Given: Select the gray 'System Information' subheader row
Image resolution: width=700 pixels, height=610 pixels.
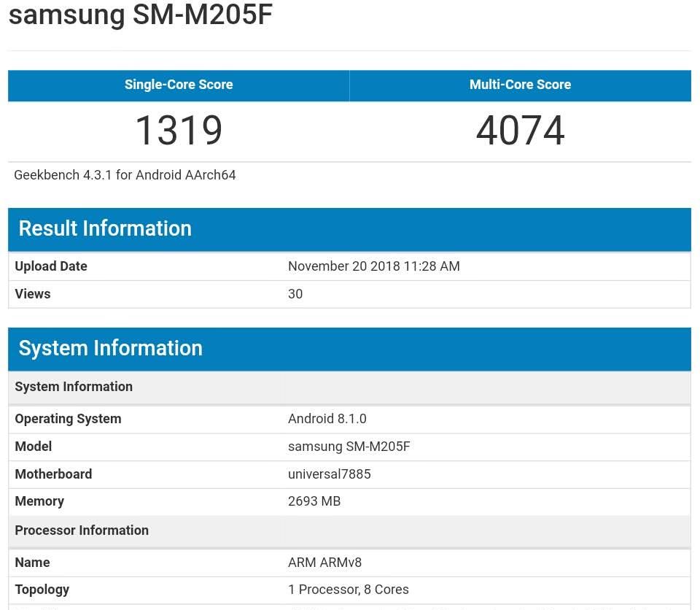Looking at the screenshot, I should point(349,387).
